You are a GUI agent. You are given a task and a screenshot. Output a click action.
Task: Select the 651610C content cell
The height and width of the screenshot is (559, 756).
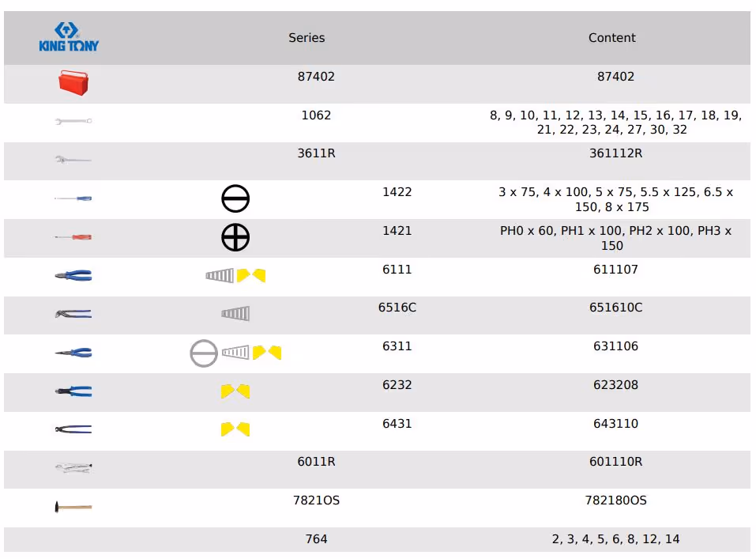pyautogui.click(x=615, y=308)
